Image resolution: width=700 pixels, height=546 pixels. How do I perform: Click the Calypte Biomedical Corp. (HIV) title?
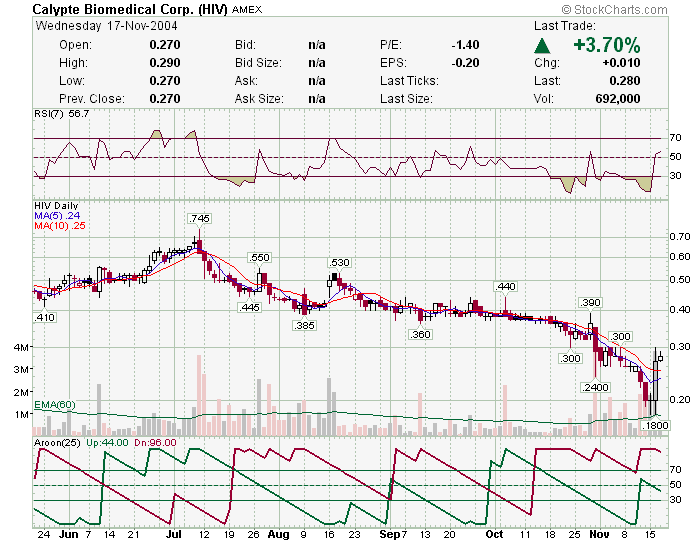pos(130,9)
